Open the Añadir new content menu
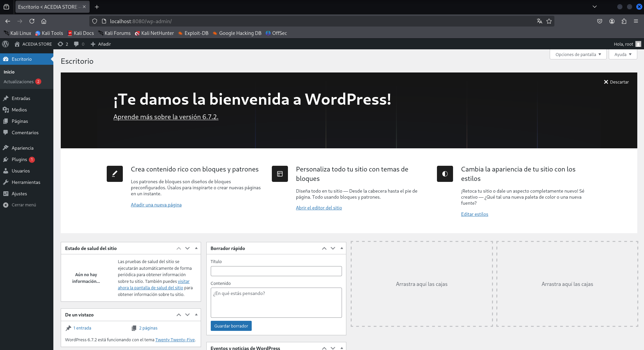This screenshot has height=350, width=644. [x=101, y=44]
